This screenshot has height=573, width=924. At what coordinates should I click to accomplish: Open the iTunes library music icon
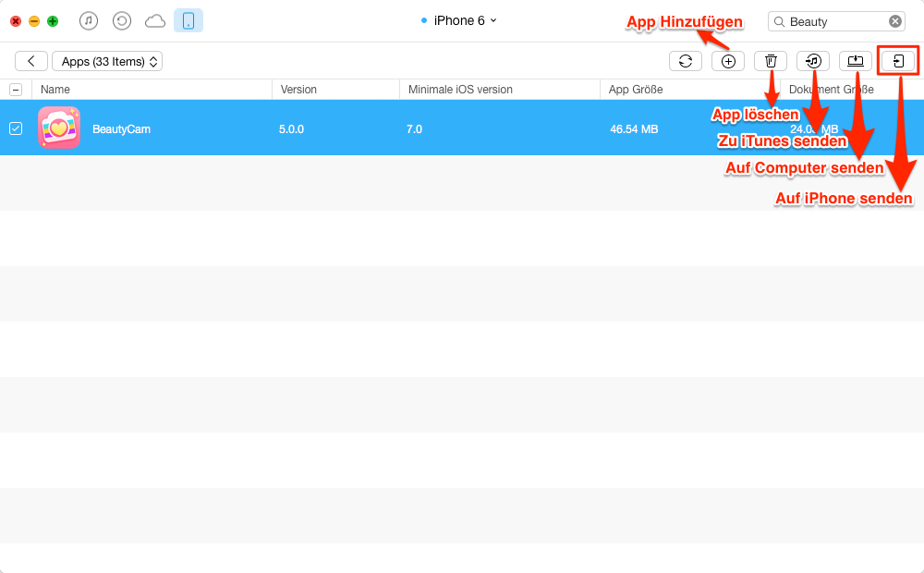(89, 21)
